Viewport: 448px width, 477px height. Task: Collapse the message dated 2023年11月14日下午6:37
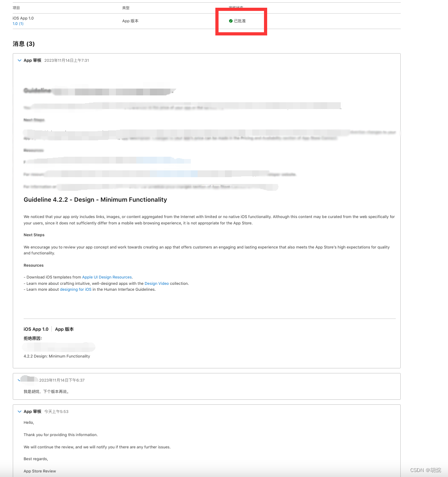click(x=19, y=380)
